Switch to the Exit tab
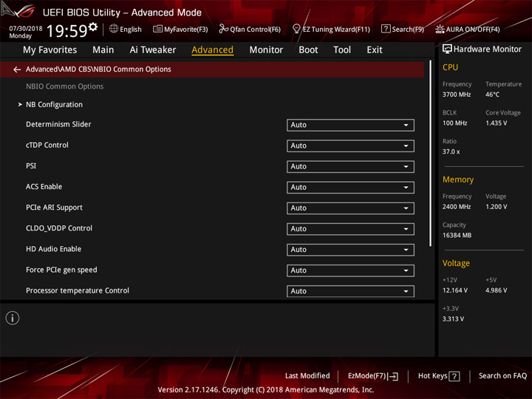This screenshot has height=399, width=532. click(x=374, y=50)
